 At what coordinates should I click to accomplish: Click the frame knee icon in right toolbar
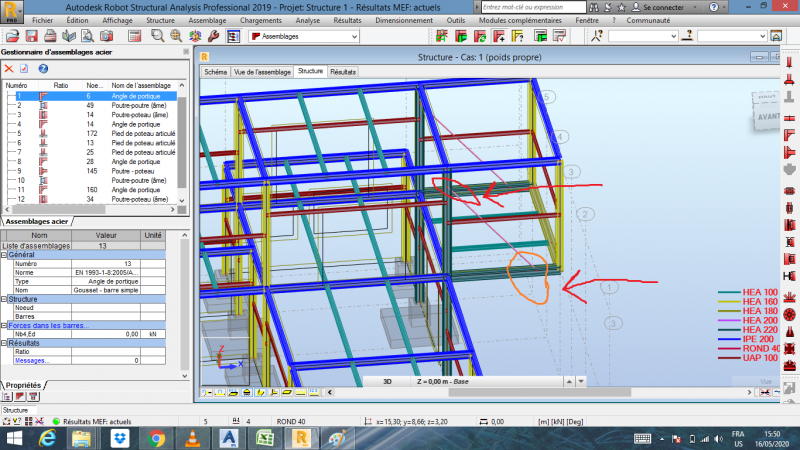click(x=789, y=135)
